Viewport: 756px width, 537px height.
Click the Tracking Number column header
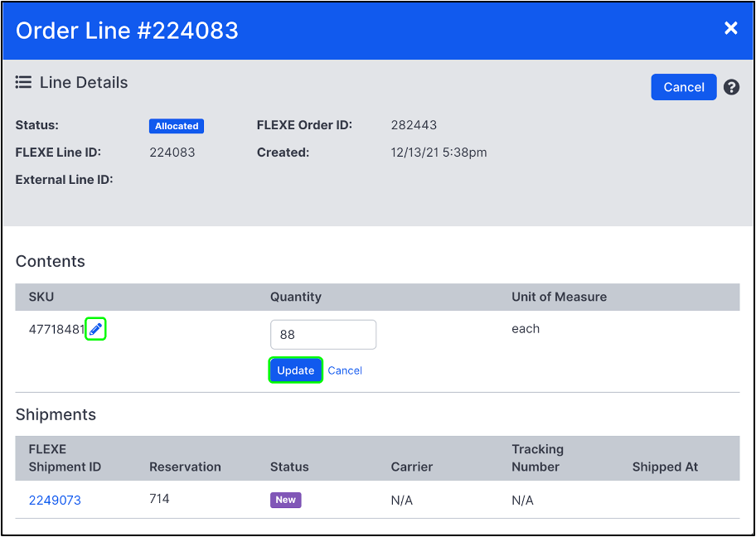point(538,458)
